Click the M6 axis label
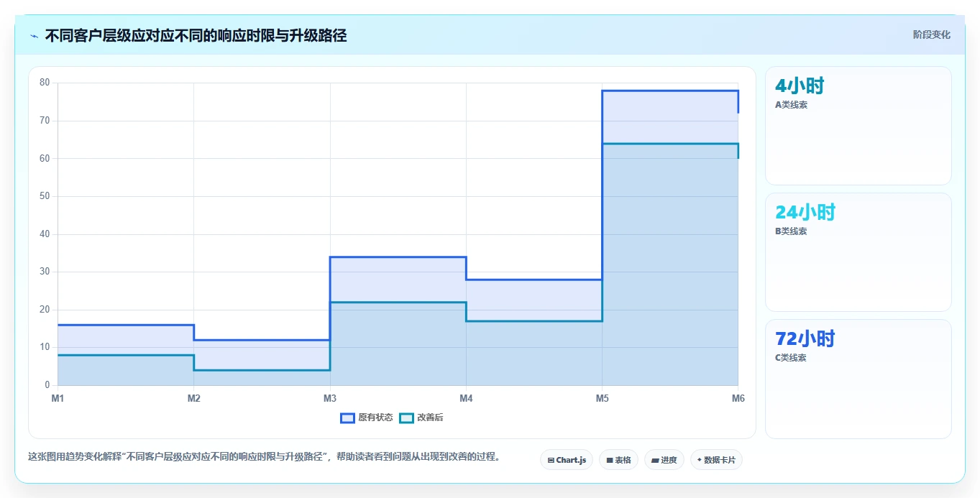980x498 pixels. pos(738,398)
